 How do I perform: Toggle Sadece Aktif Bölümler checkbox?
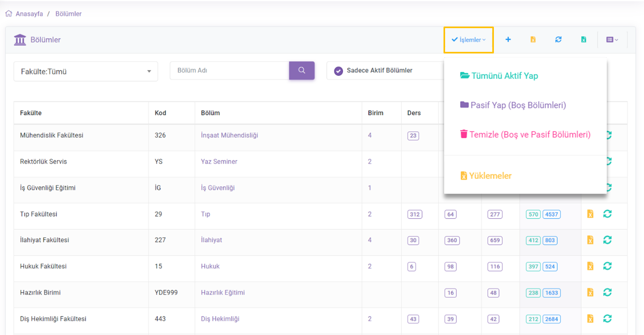click(338, 71)
